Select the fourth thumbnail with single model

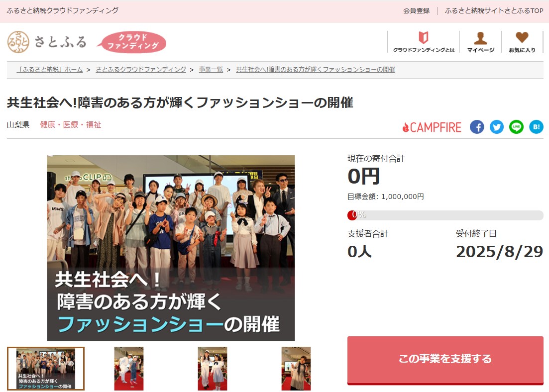pos(296,369)
